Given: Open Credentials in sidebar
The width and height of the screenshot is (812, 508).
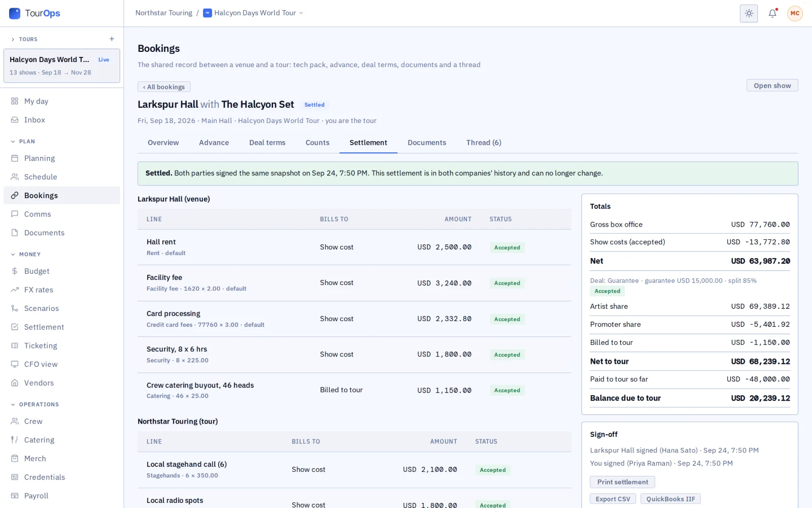Looking at the screenshot, I should pyautogui.click(x=62, y=477).
